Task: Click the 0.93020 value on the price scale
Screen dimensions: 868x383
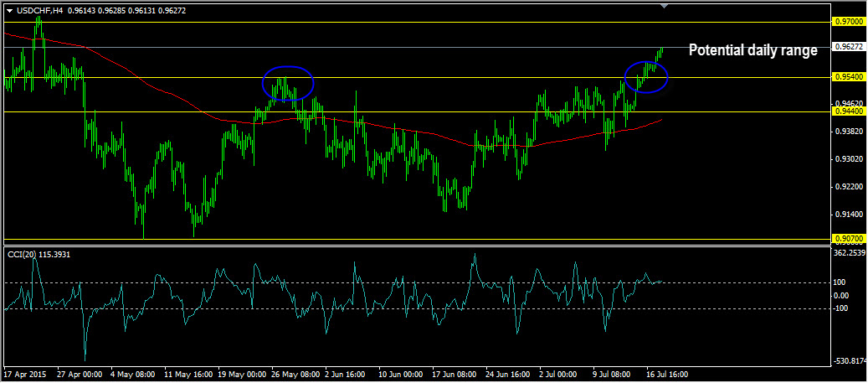Action: point(848,159)
